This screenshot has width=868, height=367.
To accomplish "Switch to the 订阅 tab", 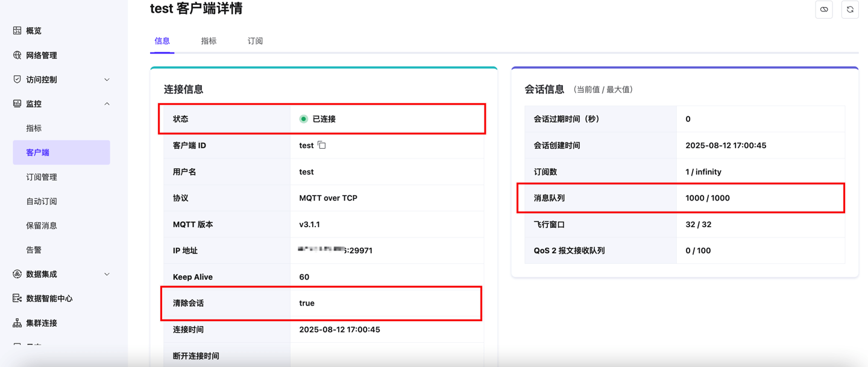I will 255,41.
